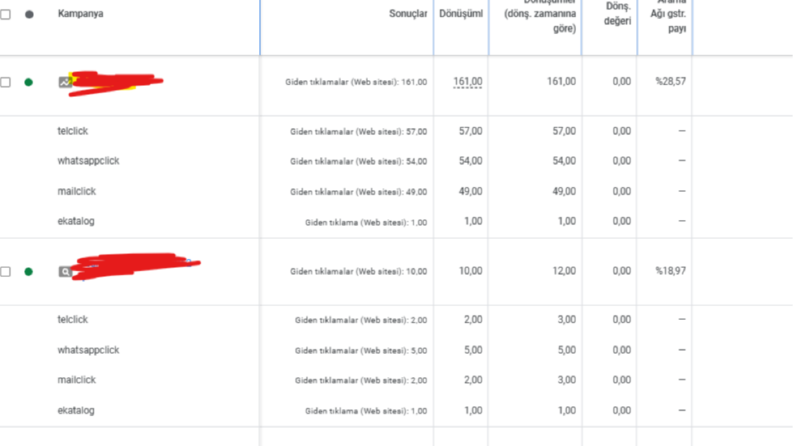Sort by the Kampanya column header
Image resolution: width=793 pixels, height=446 pixels.
click(80, 14)
